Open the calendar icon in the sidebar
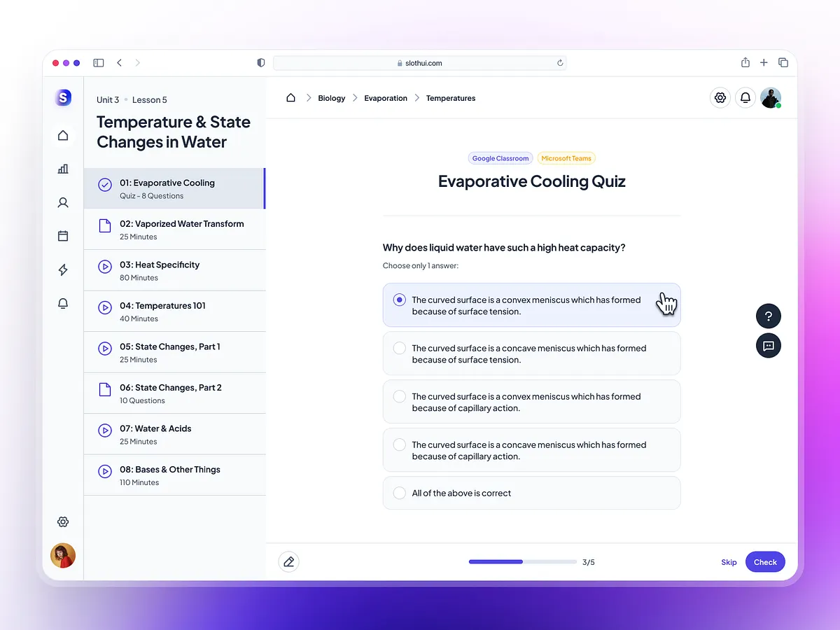Image resolution: width=840 pixels, height=630 pixels. (x=63, y=236)
